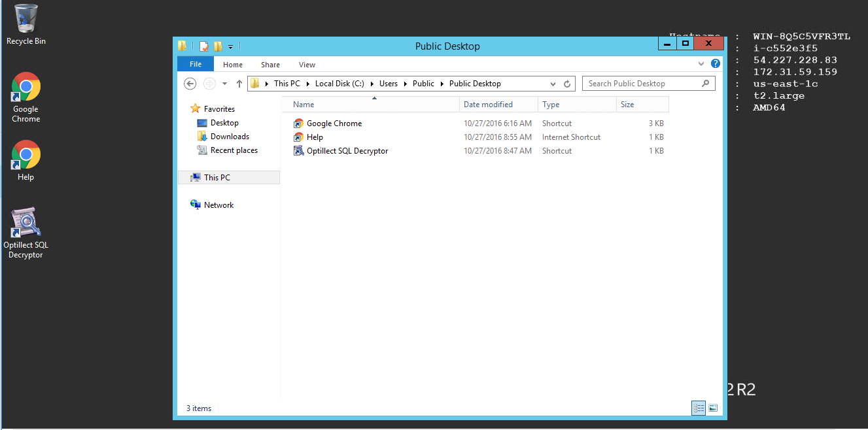This screenshot has width=868, height=430.
Task: Expand the ribbon with chevron arrow
Action: click(x=701, y=64)
